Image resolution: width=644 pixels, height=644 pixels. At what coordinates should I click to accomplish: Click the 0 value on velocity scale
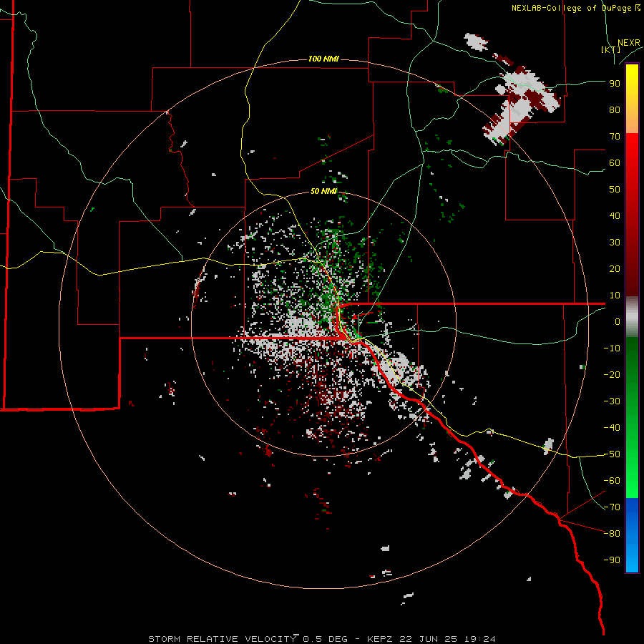click(x=618, y=321)
